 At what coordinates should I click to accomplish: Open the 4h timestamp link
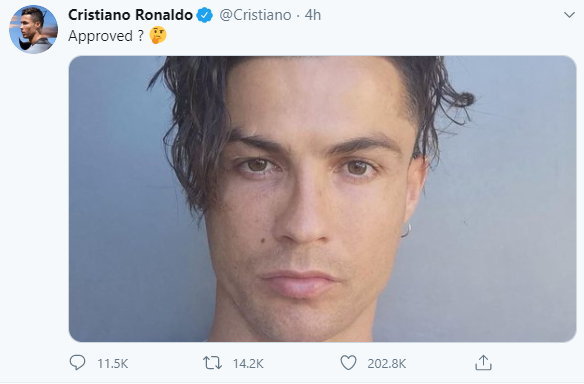[313, 15]
